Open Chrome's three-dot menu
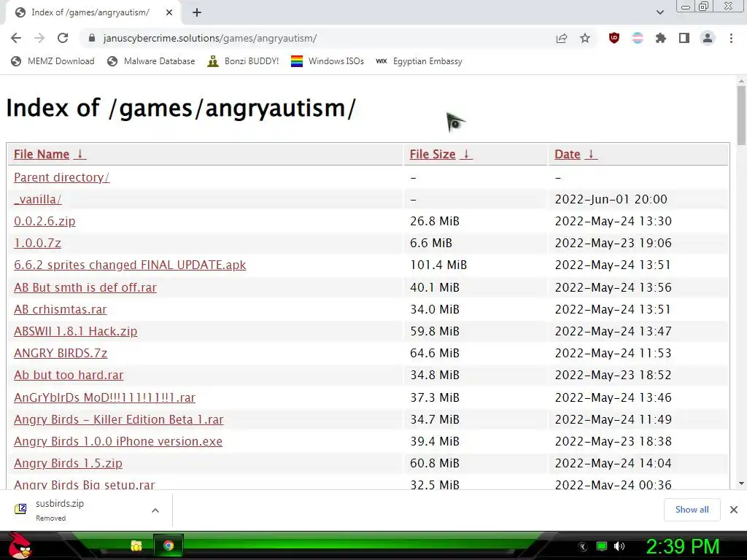The width and height of the screenshot is (747, 560). (x=731, y=38)
